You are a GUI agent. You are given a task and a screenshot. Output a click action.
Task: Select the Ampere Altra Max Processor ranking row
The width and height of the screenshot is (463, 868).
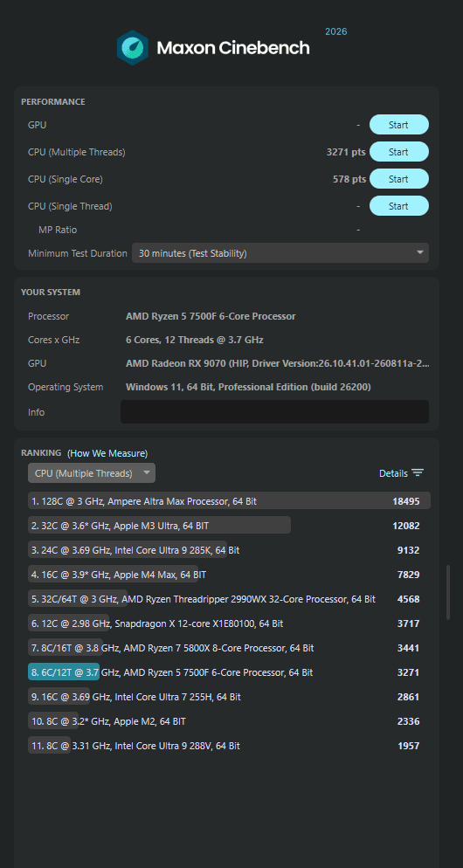[229, 501]
